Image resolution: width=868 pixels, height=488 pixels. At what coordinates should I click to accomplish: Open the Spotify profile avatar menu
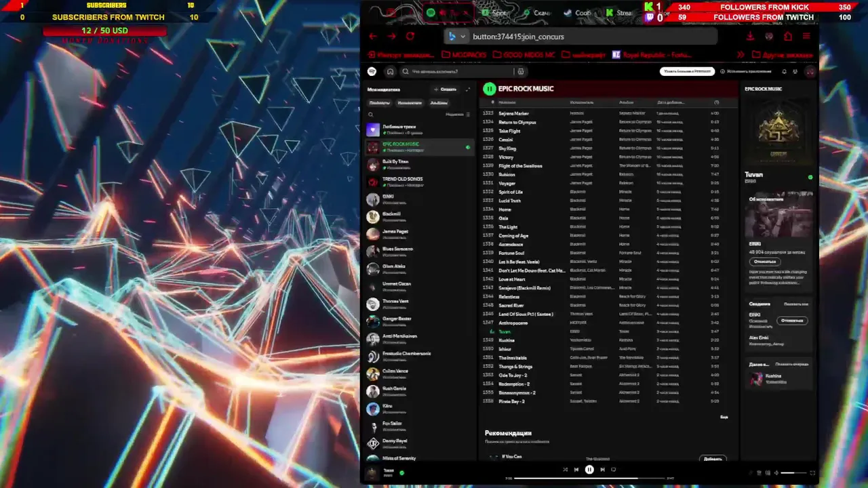click(x=810, y=71)
